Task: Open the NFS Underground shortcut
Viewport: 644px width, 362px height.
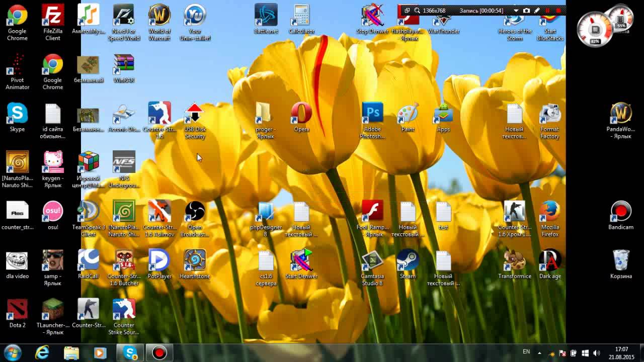Action: click(x=124, y=170)
